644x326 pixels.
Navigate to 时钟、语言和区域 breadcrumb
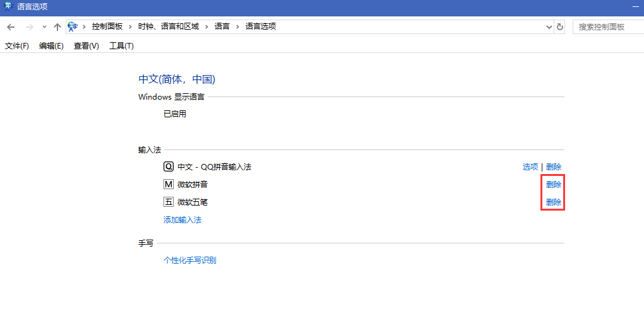tap(169, 26)
